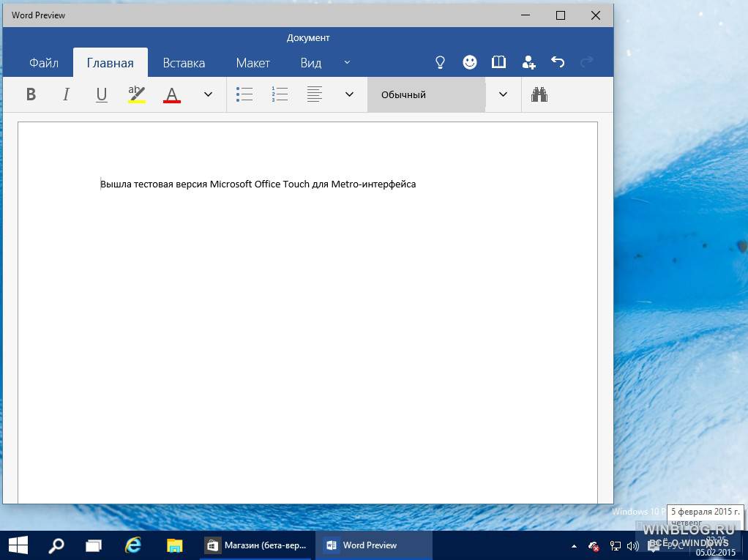Maximize the Word Preview window
The width and height of the screenshot is (748, 560).
[x=561, y=15]
